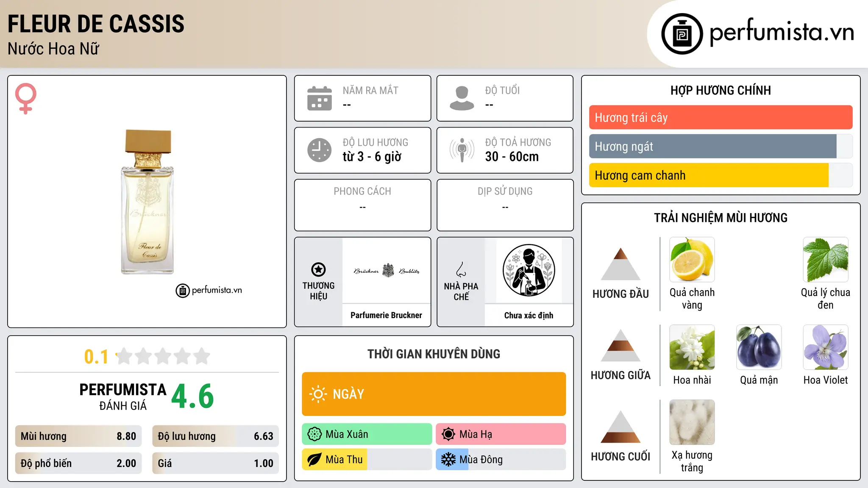Image resolution: width=868 pixels, height=488 pixels.
Task: Click the Độ lưu hương 6.63 score row
Action: (215, 436)
